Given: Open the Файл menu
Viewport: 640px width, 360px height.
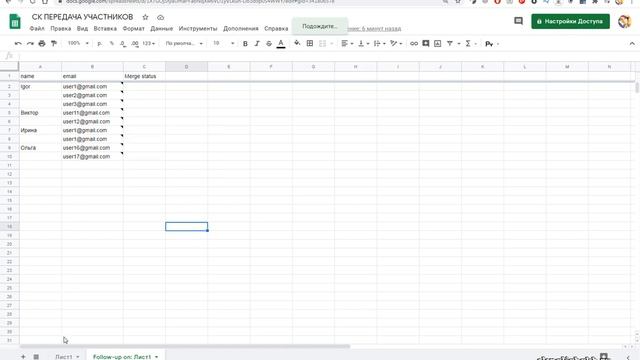Looking at the screenshot, I should (37, 29).
